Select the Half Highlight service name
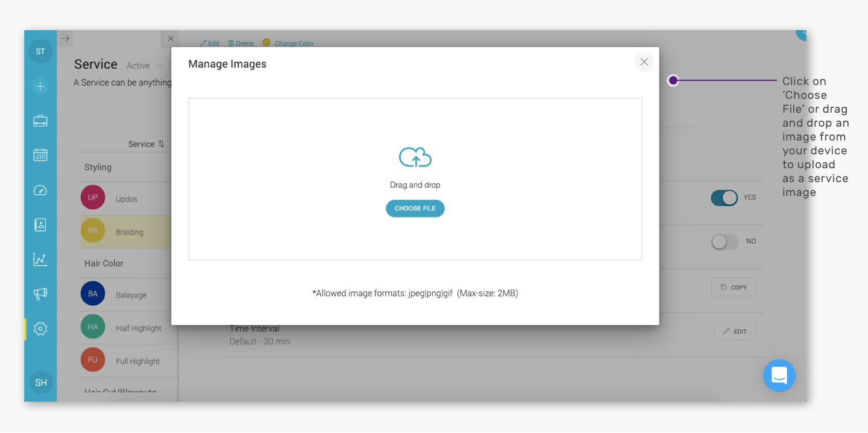 [139, 329]
